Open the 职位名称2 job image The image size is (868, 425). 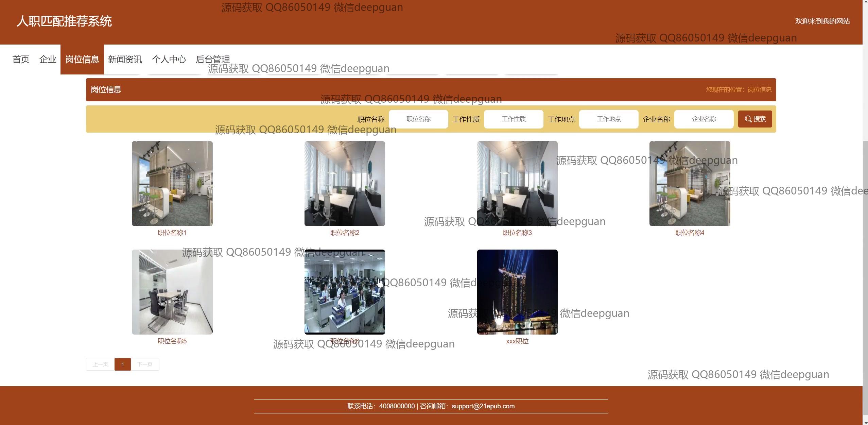coord(345,184)
